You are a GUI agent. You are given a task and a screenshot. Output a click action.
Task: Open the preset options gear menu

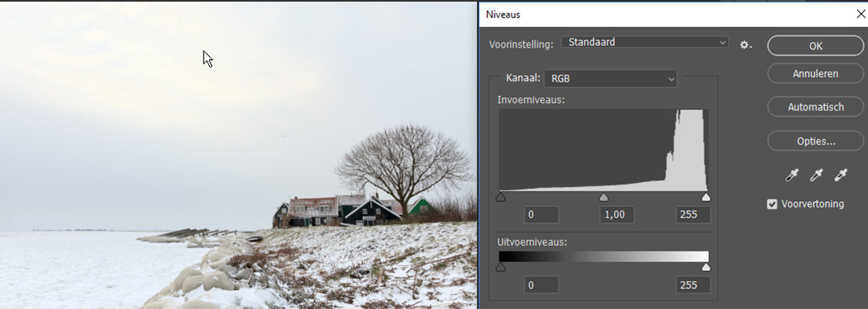click(746, 45)
